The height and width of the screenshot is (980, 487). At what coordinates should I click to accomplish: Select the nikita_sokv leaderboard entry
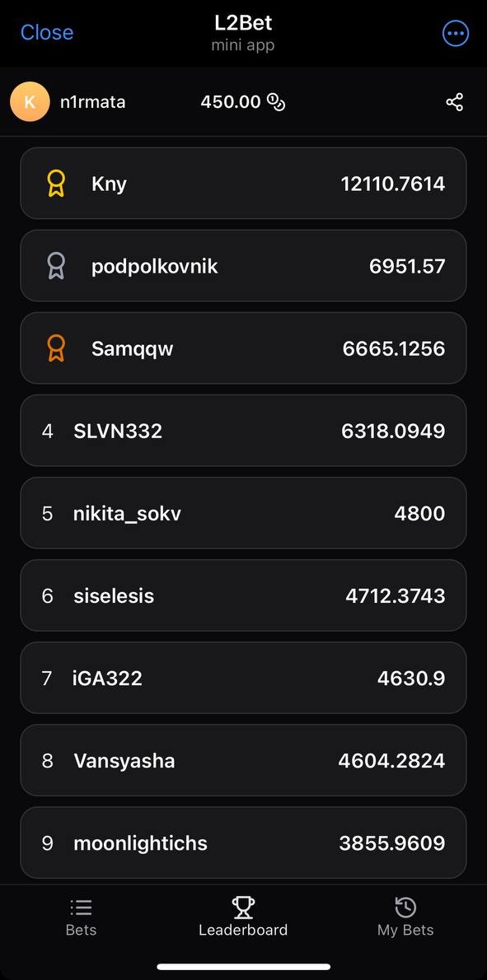pos(243,513)
